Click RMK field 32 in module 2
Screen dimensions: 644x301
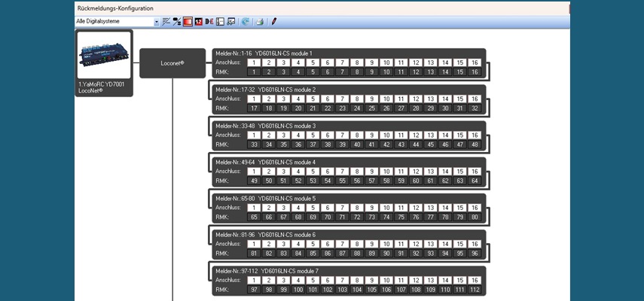coord(474,108)
